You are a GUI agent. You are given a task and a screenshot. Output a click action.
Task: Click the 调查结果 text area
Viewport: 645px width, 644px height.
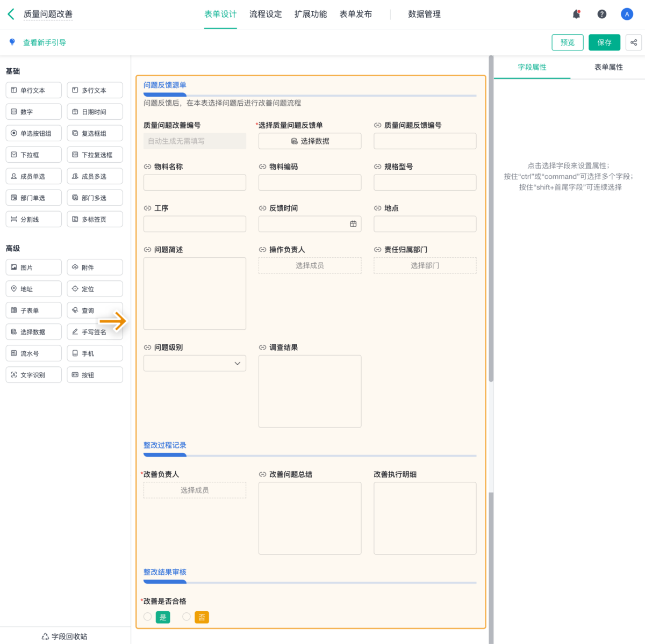tap(310, 392)
